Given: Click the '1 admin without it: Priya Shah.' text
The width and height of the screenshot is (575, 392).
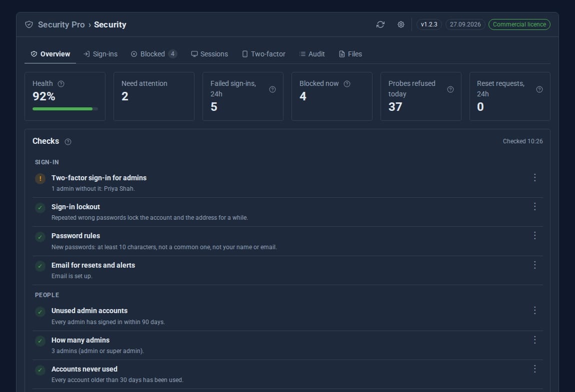Looking at the screenshot, I should point(93,189).
